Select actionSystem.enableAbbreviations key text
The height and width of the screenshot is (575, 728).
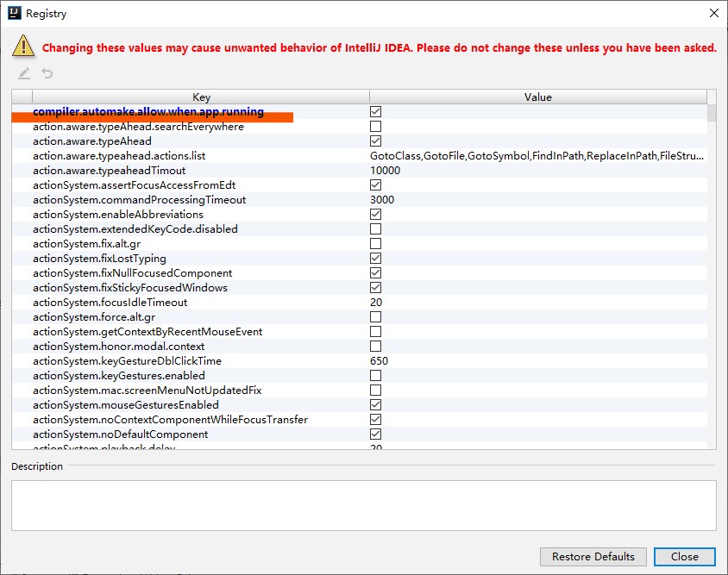118,215
